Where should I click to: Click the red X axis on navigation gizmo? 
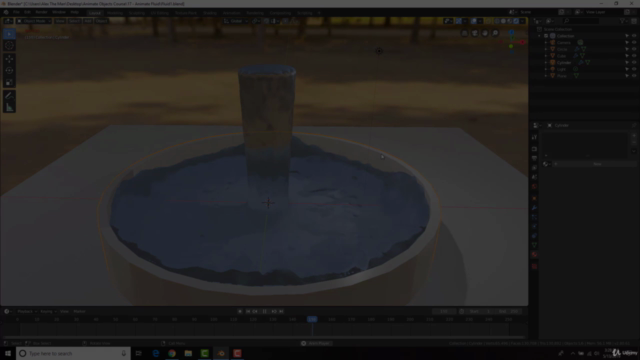pyautogui.click(x=522, y=42)
